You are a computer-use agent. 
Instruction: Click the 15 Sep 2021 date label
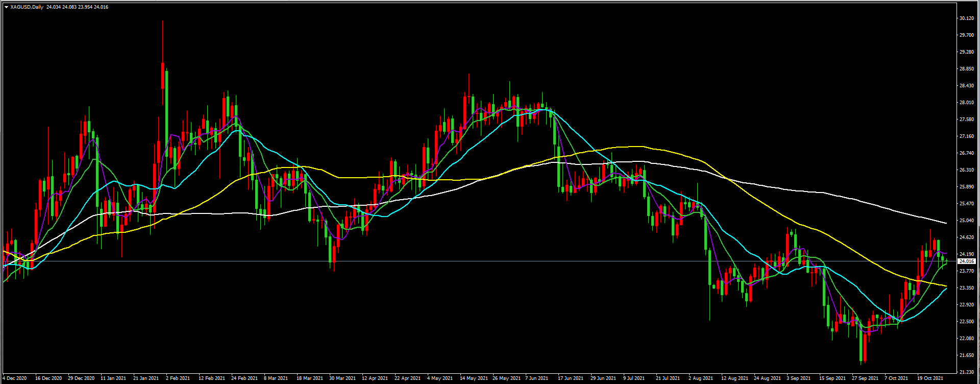(832, 378)
